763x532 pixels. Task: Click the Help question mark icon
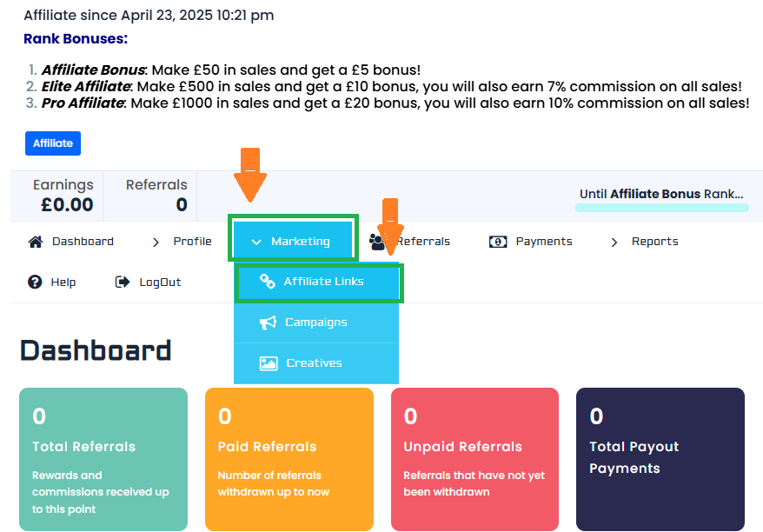[35, 282]
